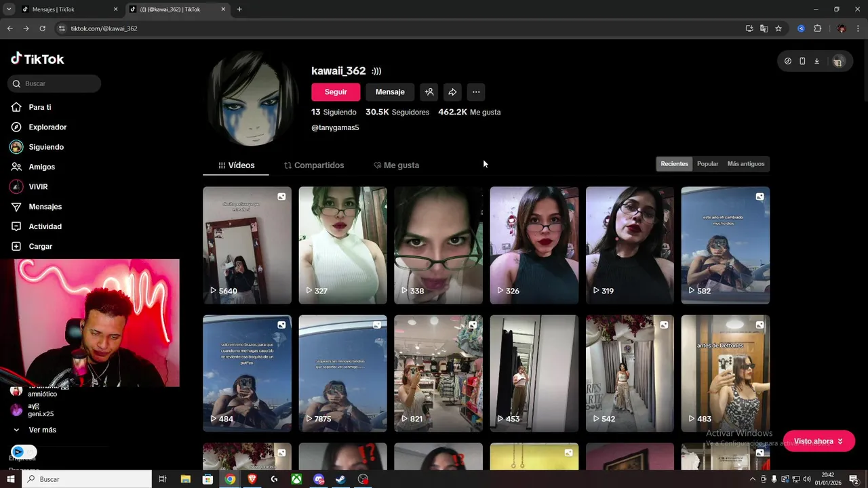Image resolution: width=868 pixels, height=488 pixels.
Task: Open the video with 582 views
Action: click(x=726, y=245)
